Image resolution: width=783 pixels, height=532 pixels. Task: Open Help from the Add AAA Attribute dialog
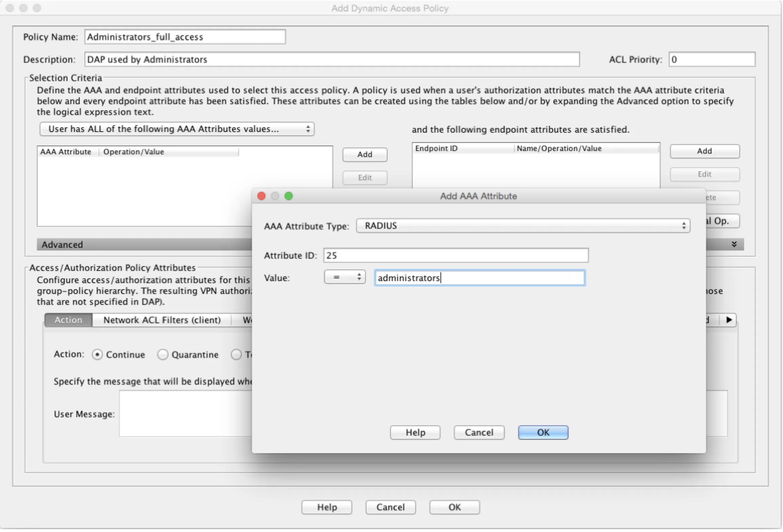click(415, 432)
